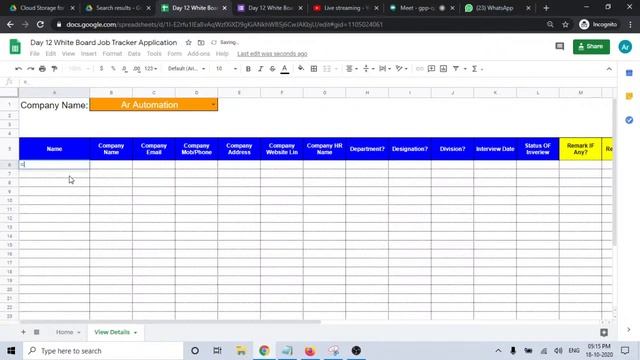Redo the last action

[x=31, y=69]
